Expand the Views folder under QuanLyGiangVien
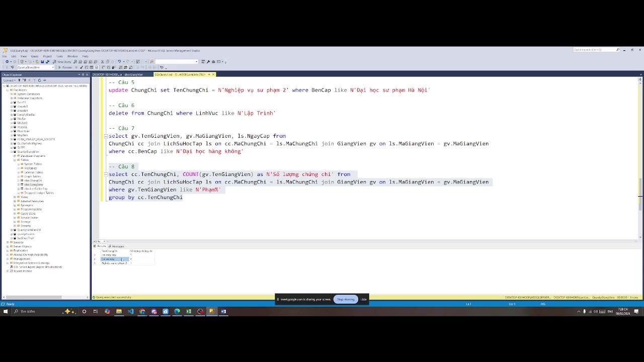This screenshot has width=644, height=362. tap(15, 197)
